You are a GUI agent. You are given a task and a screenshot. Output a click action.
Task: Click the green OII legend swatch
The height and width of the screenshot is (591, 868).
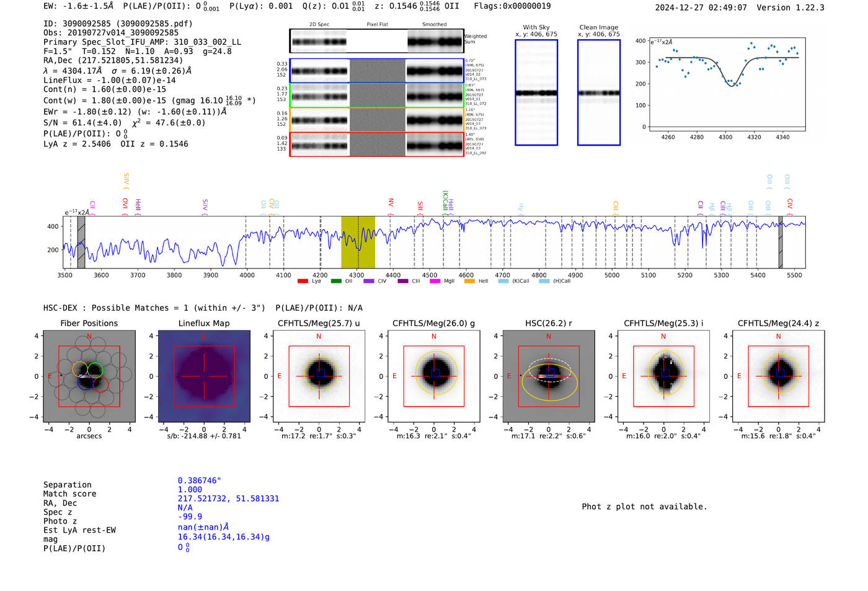point(336,282)
